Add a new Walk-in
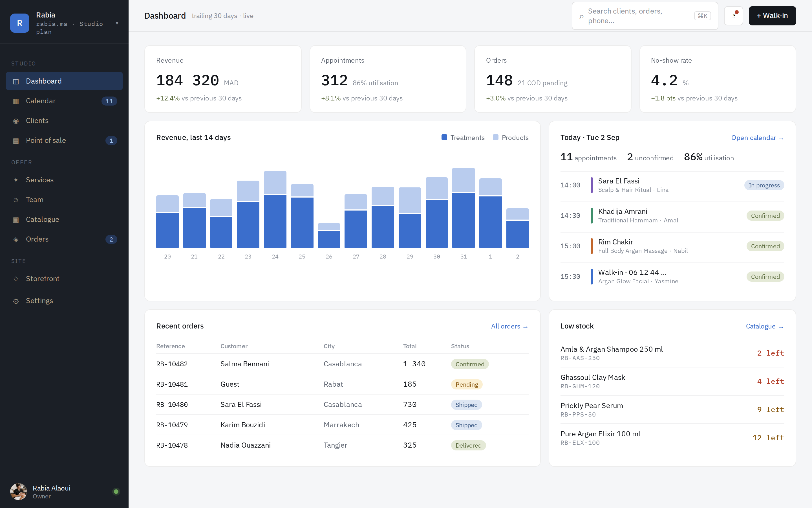 772,16
